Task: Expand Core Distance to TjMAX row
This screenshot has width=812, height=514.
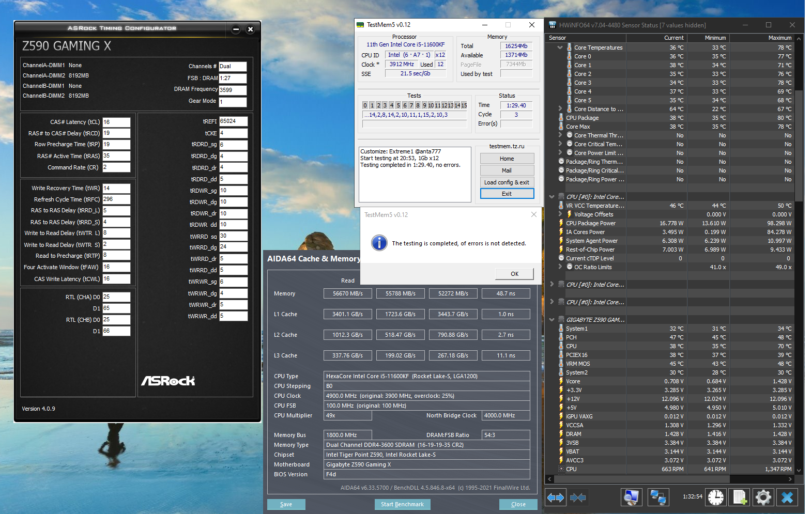Action: click(560, 109)
